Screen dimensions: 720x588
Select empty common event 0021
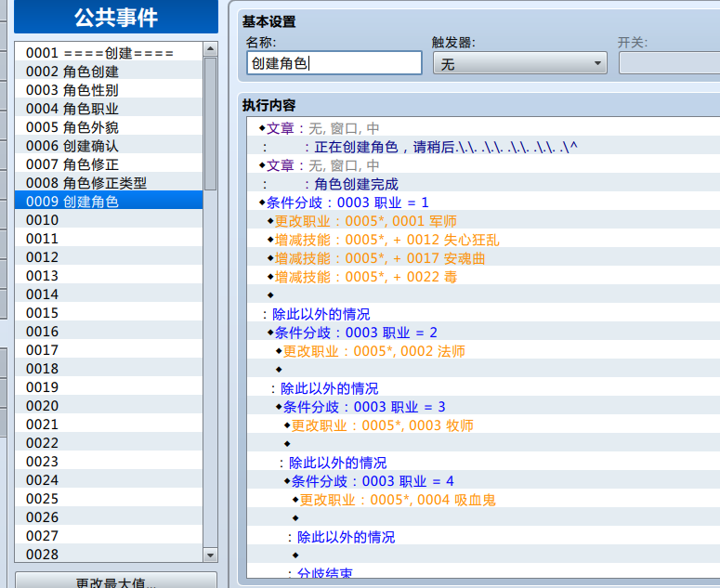[x=109, y=425]
